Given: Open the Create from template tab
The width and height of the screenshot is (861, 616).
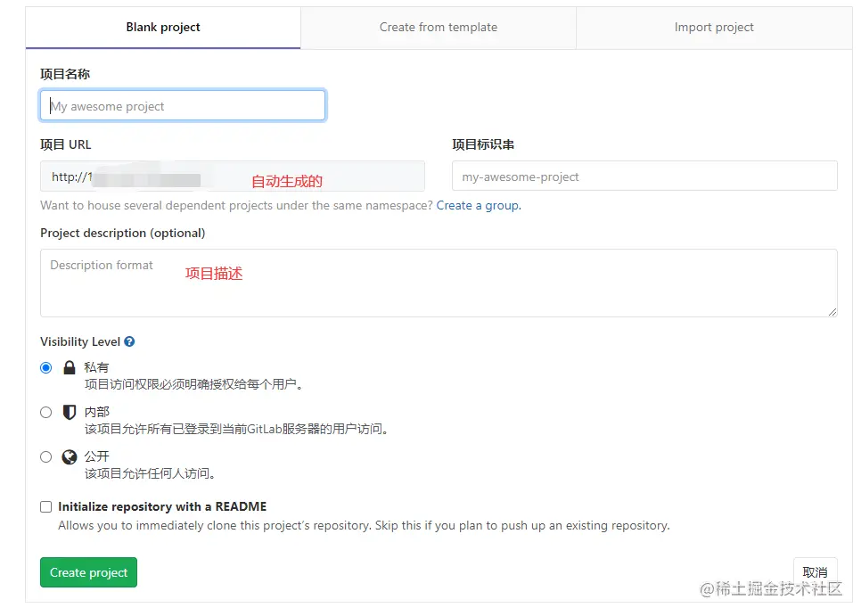Looking at the screenshot, I should tap(439, 28).
